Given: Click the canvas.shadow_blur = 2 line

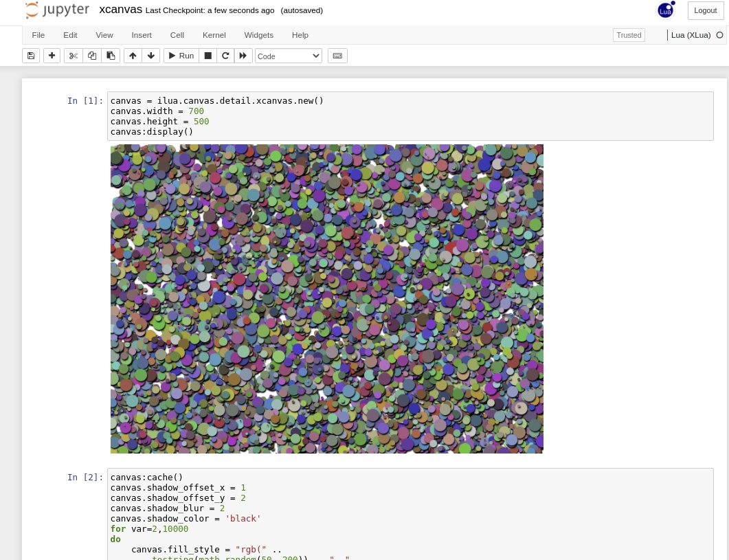Looking at the screenshot, I should 168,508.
